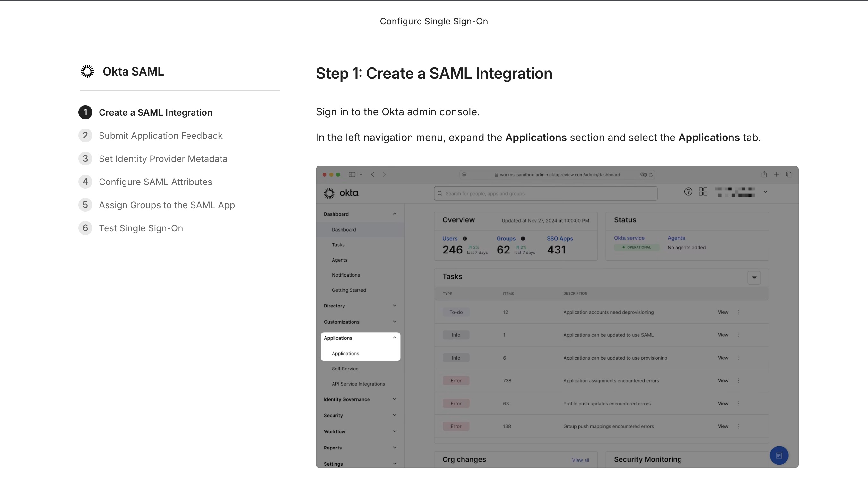The width and height of the screenshot is (868, 489).
Task: Click View all in Org changes
Action: point(581,461)
